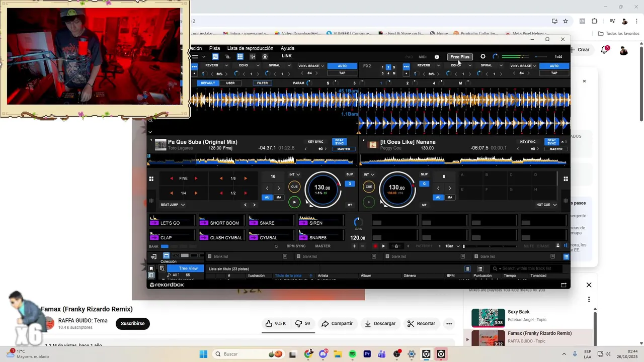The image size is (644, 362).
Task: Click YouTube Descargar button
Action: (380, 324)
